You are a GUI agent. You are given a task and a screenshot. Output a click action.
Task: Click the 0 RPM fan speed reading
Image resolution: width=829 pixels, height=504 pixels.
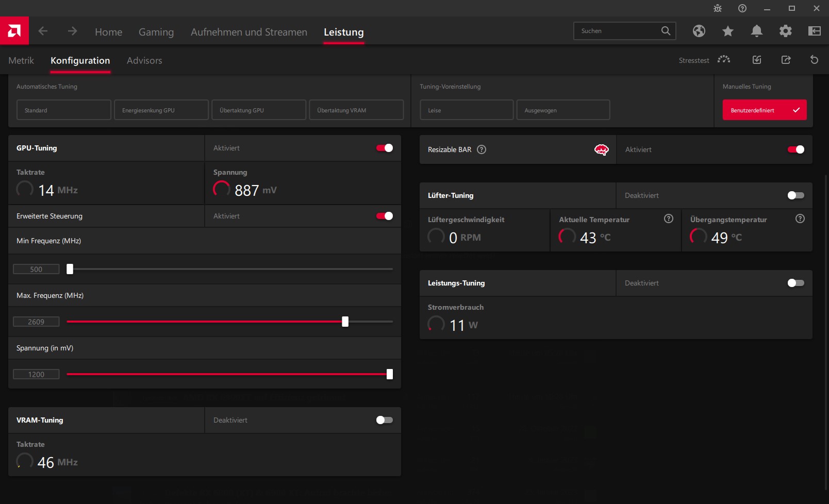[465, 238]
